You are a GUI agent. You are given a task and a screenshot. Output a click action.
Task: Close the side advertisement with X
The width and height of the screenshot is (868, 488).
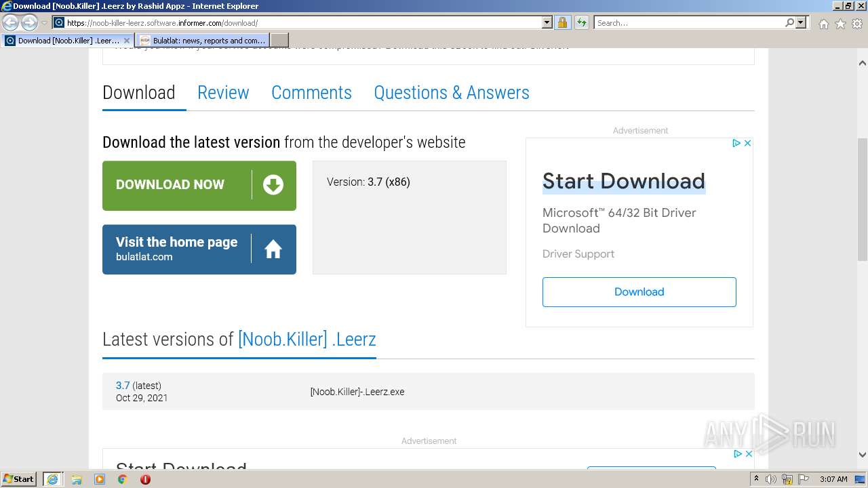pos(747,143)
